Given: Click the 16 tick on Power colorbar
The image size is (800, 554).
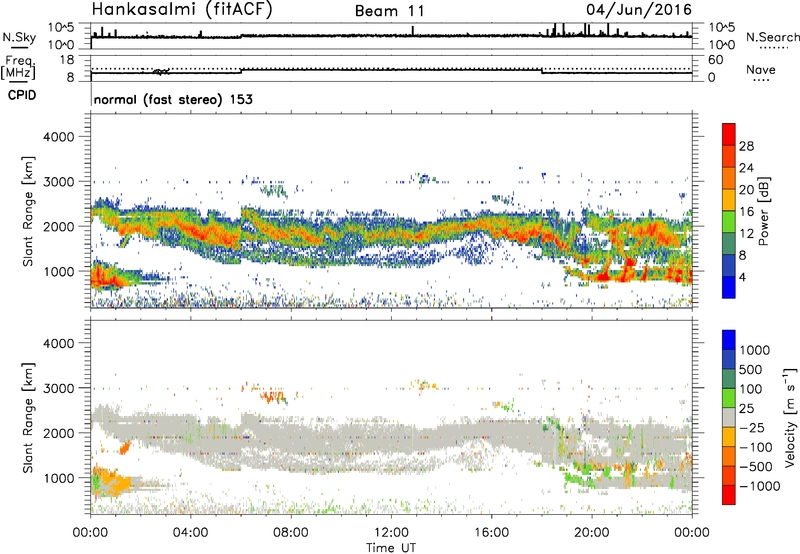Looking at the screenshot, I should 746,211.
